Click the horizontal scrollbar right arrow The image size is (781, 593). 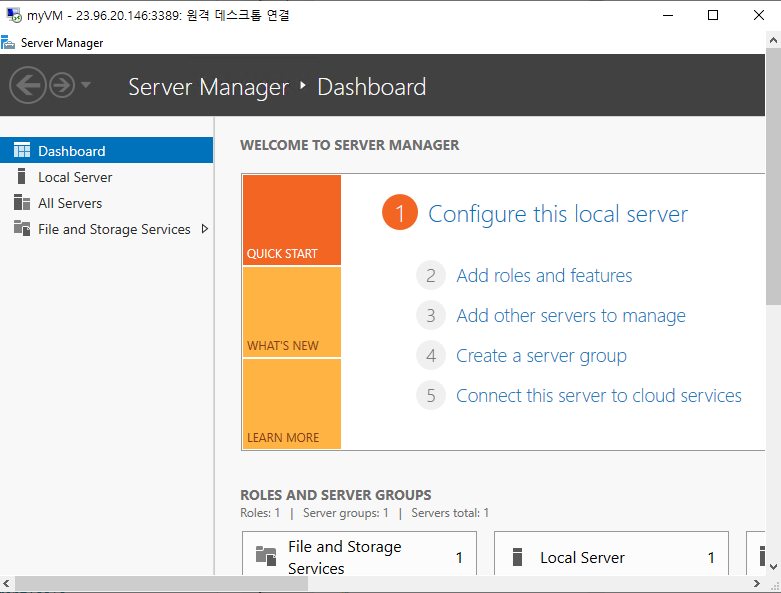click(757, 583)
